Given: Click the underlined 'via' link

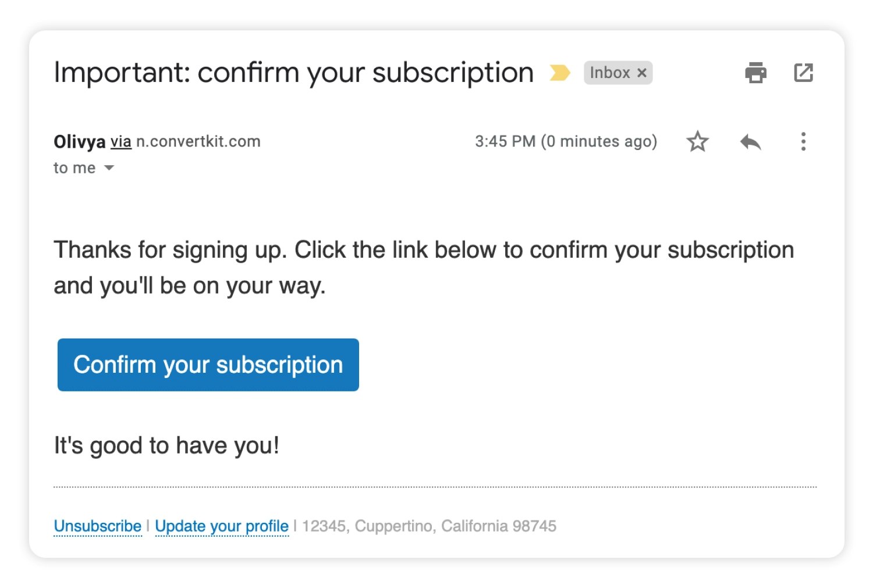Looking at the screenshot, I should [x=121, y=141].
